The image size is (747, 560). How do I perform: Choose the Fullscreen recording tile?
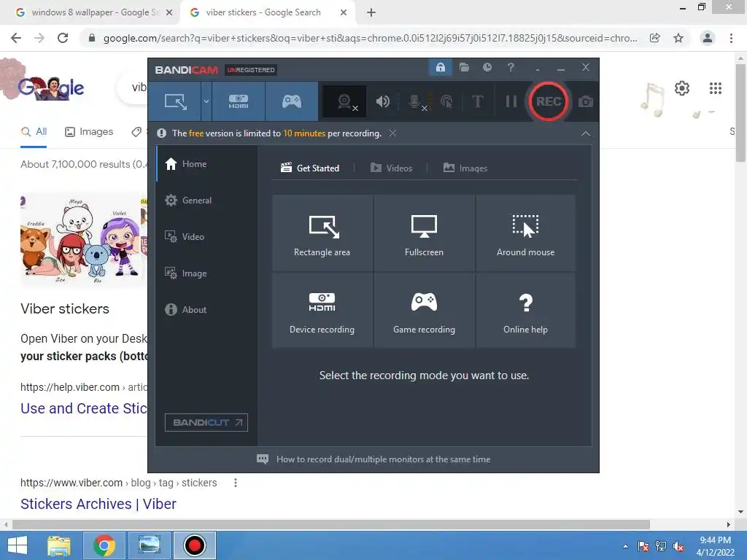pyautogui.click(x=424, y=233)
